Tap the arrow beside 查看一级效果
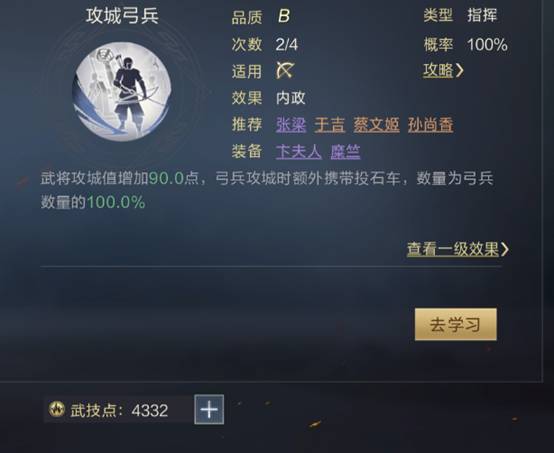This screenshot has width=554, height=453. click(505, 249)
